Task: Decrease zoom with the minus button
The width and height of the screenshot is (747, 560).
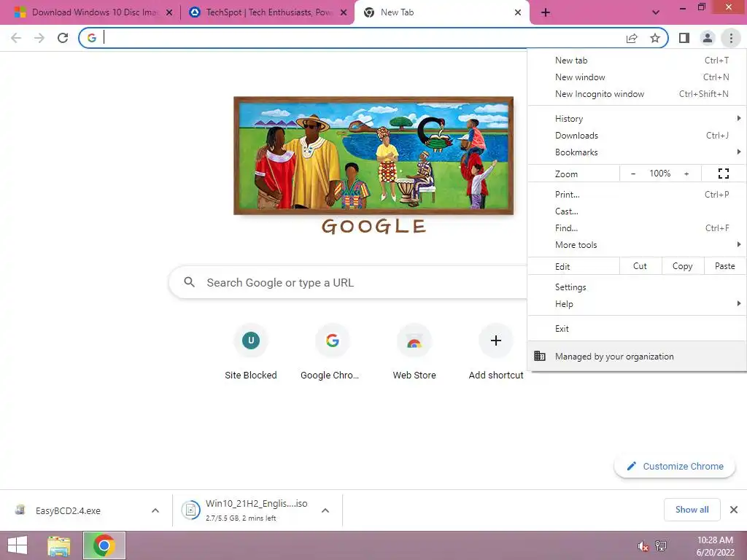Action: click(x=633, y=174)
